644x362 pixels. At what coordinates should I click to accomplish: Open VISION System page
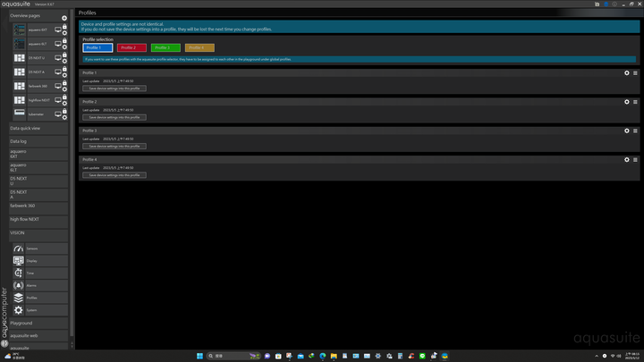40,310
